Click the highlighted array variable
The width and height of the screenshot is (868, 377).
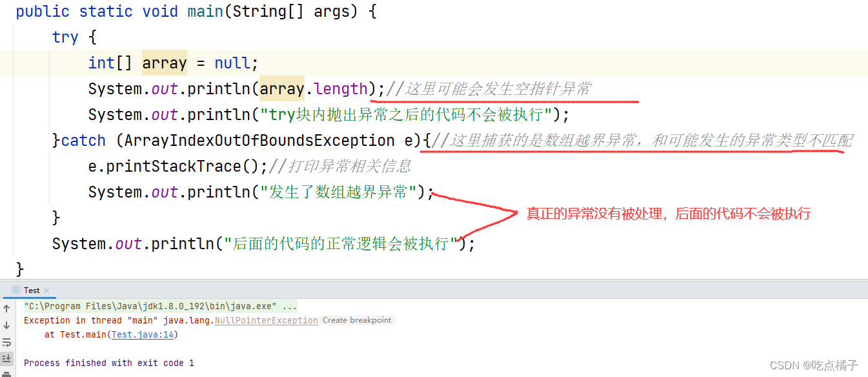(164, 63)
